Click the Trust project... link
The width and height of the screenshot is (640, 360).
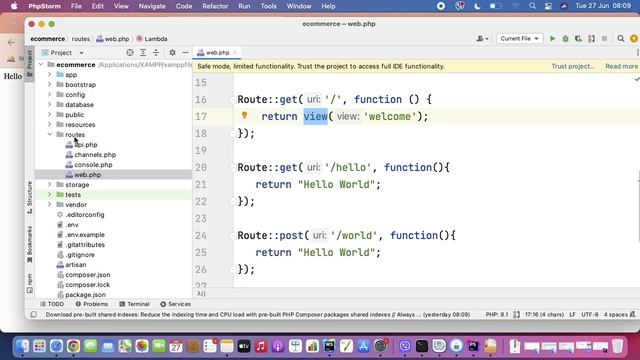pyautogui.click(x=573, y=66)
